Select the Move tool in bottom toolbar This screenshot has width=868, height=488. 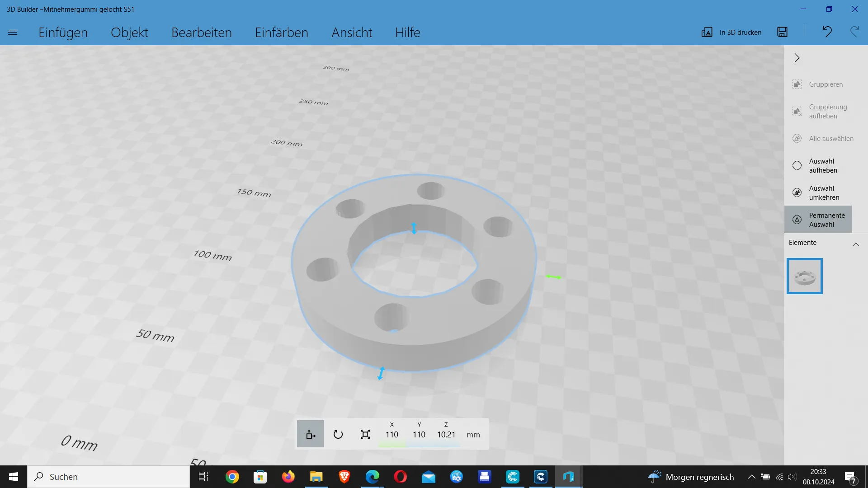[311, 434]
